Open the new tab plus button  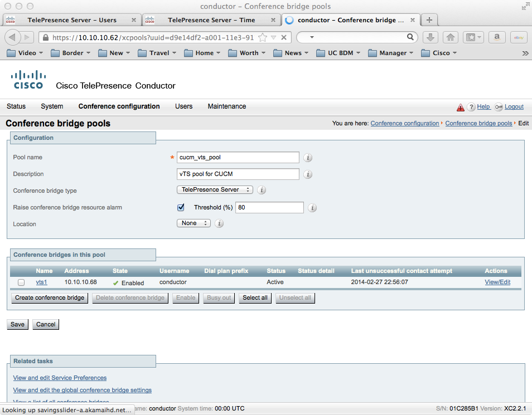pyautogui.click(x=429, y=20)
